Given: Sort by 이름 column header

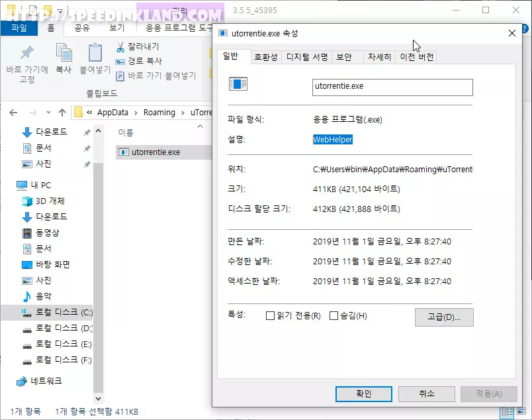Looking at the screenshot, I should [x=126, y=132].
